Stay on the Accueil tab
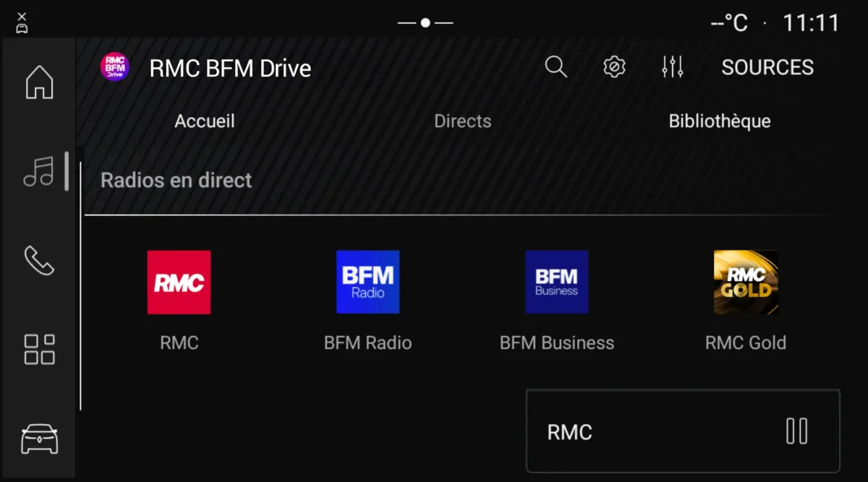 click(205, 121)
